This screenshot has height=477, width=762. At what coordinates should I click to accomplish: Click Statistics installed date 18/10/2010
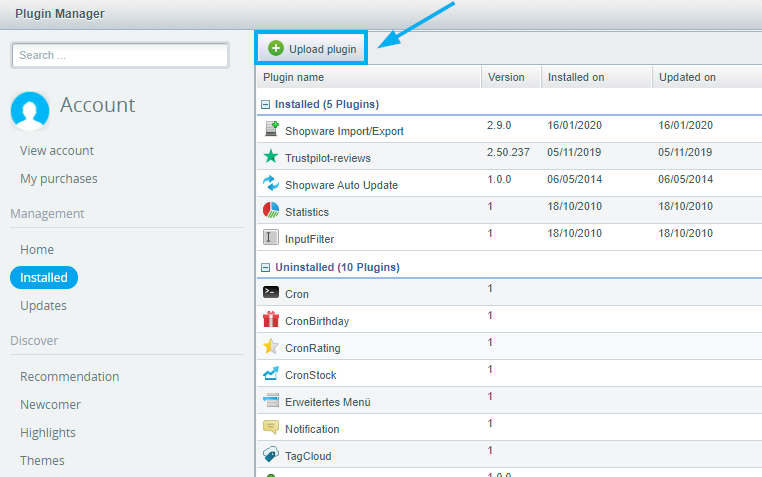tap(574, 206)
